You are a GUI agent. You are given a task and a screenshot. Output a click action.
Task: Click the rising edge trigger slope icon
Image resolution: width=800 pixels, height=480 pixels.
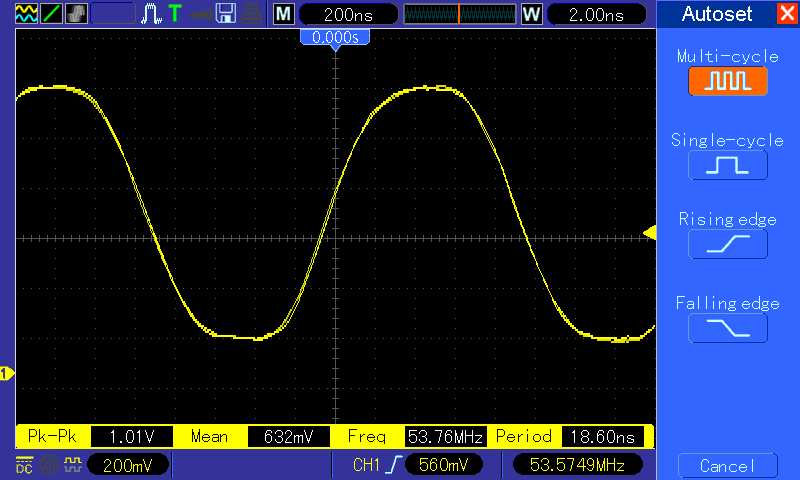coord(393,464)
